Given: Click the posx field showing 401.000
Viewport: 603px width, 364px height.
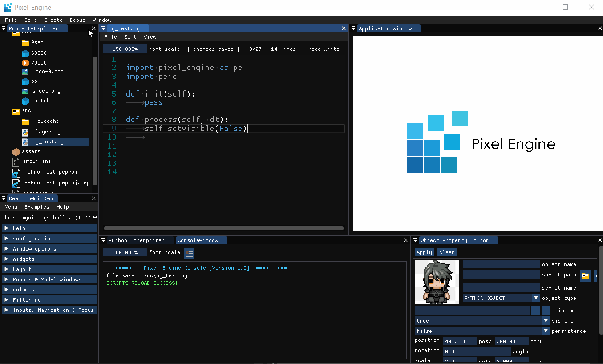Looking at the screenshot, I should pos(460,341).
